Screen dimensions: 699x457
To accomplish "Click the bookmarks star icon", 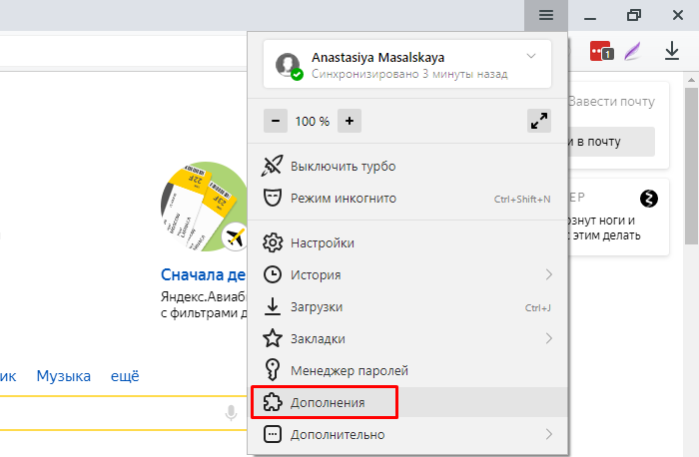I will (272, 338).
